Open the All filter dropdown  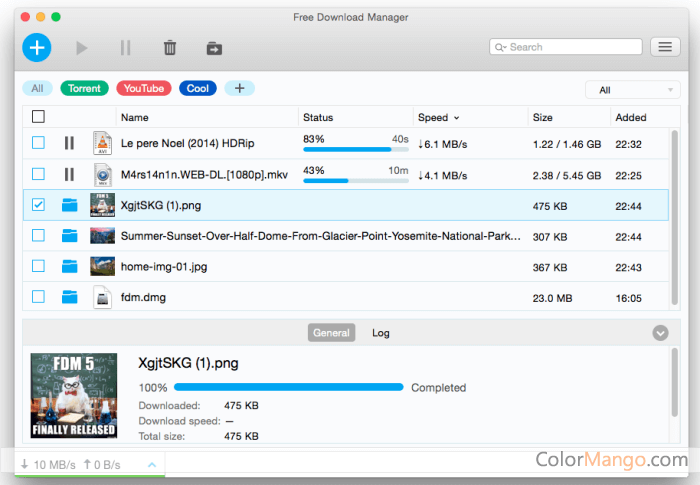click(633, 90)
